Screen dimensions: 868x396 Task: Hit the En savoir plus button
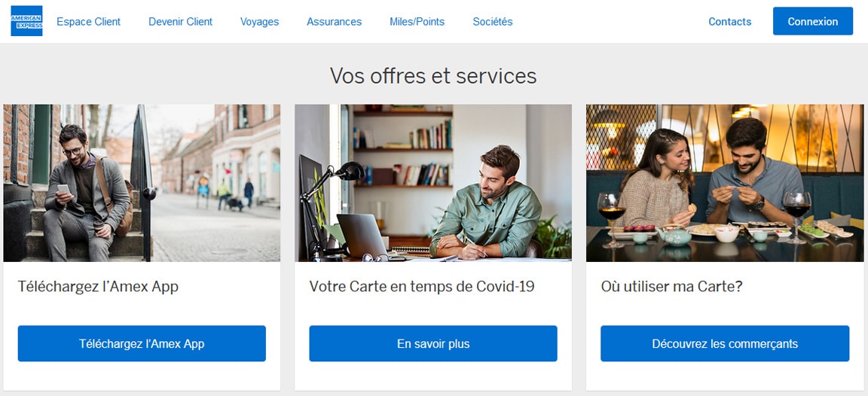(x=433, y=344)
